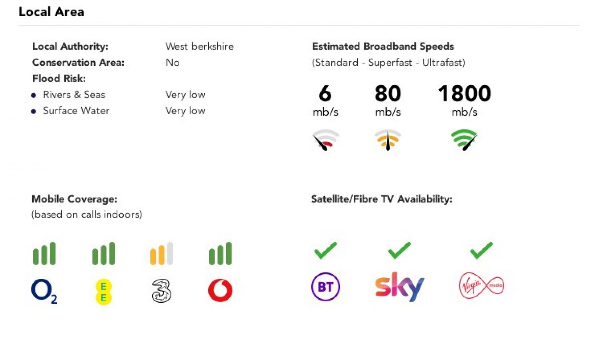595x364 pixels.
Task: Click the green checkmark above Sky
Action: click(399, 250)
